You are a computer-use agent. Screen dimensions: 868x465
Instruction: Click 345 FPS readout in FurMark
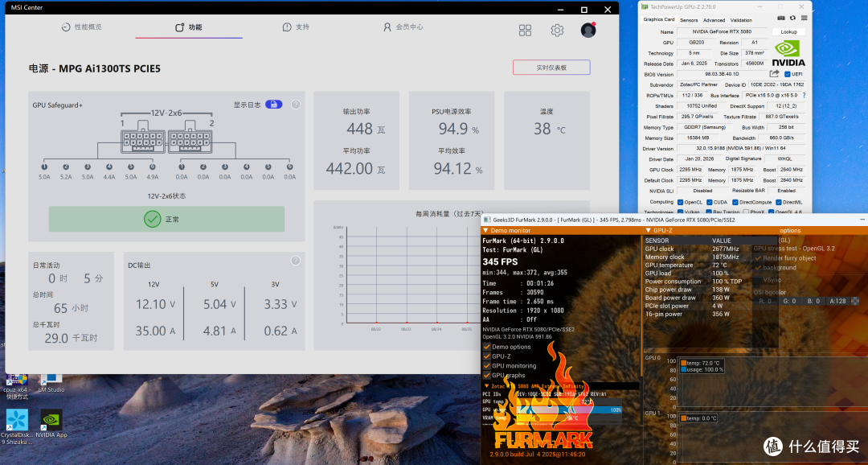[500, 261]
